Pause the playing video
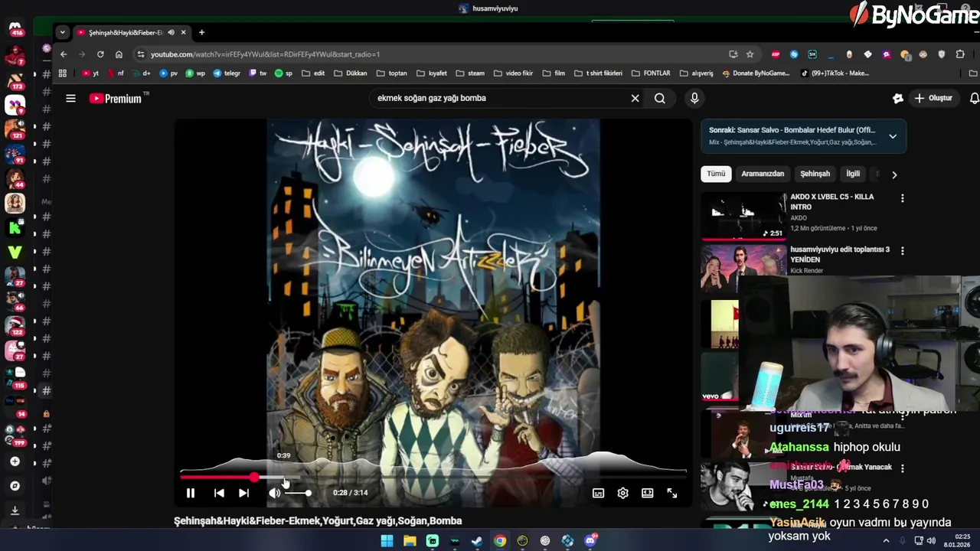The width and height of the screenshot is (980, 551). 191,494
